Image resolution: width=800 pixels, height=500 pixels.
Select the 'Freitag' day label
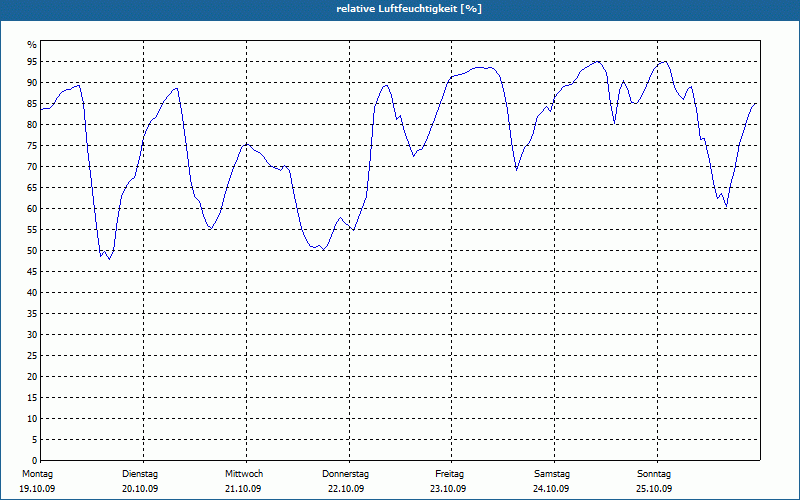pyautogui.click(x=449, y=474)
